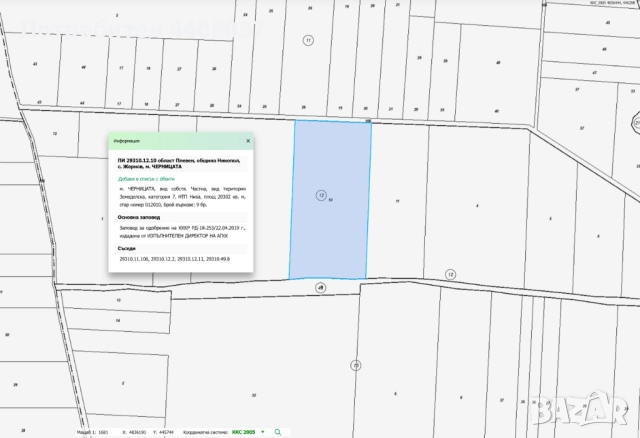Click the circled 12 marker inside blue parcel
This screenshot has width=640, height=438.
(x=321, y=195)
